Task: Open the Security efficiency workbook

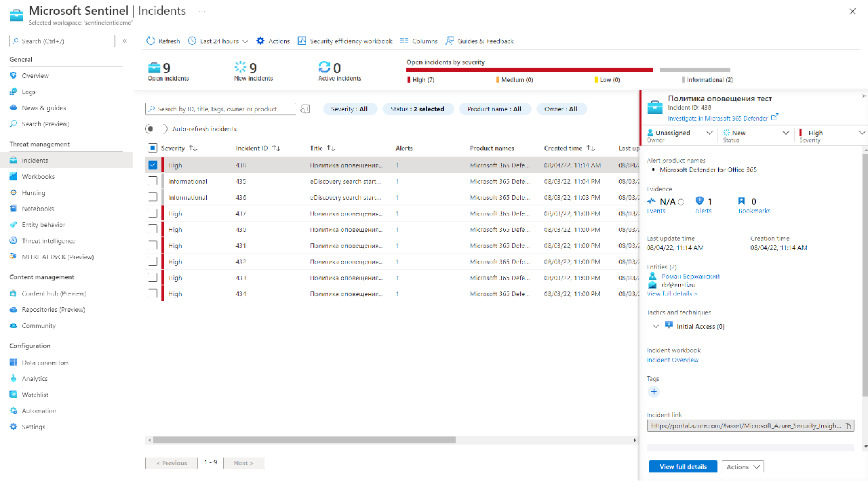Action: (345, 41)
